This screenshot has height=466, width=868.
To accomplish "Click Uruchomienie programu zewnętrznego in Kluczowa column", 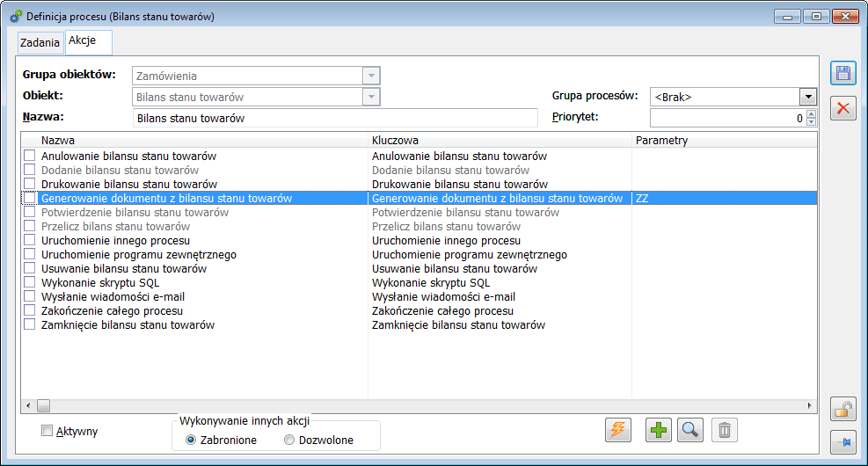I will (470, 255).
